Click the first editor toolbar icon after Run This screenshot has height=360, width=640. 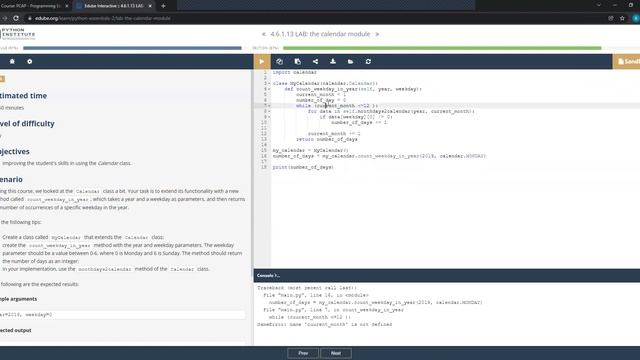(280, 62)
